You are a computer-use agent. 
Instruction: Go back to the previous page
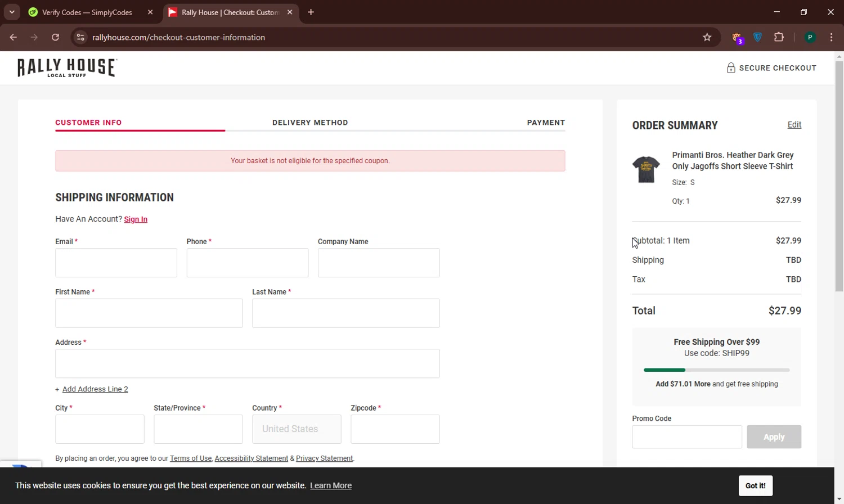coord(14,37)
